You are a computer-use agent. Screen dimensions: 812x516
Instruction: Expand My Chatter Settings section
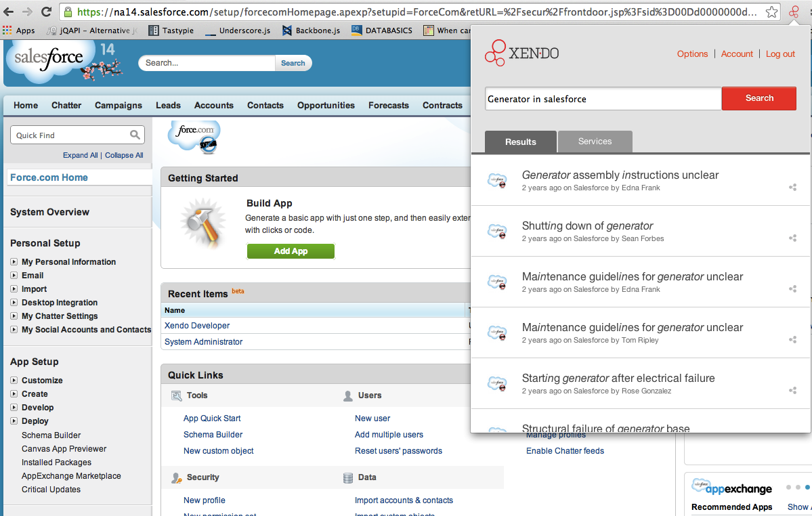coord(14,316)
